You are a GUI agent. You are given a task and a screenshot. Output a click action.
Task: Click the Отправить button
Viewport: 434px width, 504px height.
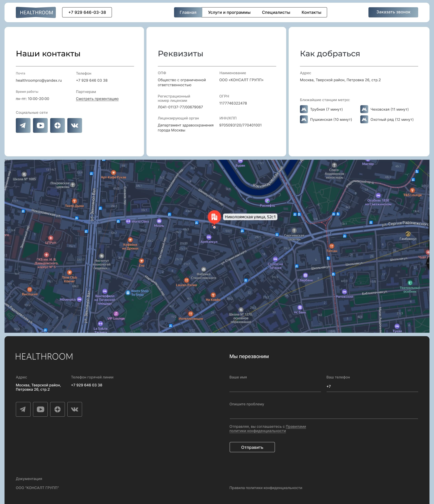click(252, 447)
